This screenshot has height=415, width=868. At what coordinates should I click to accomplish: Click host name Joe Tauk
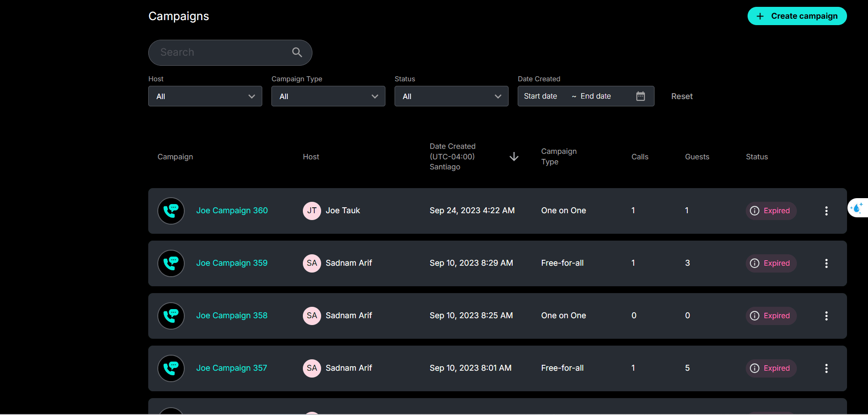coord(343,210)
